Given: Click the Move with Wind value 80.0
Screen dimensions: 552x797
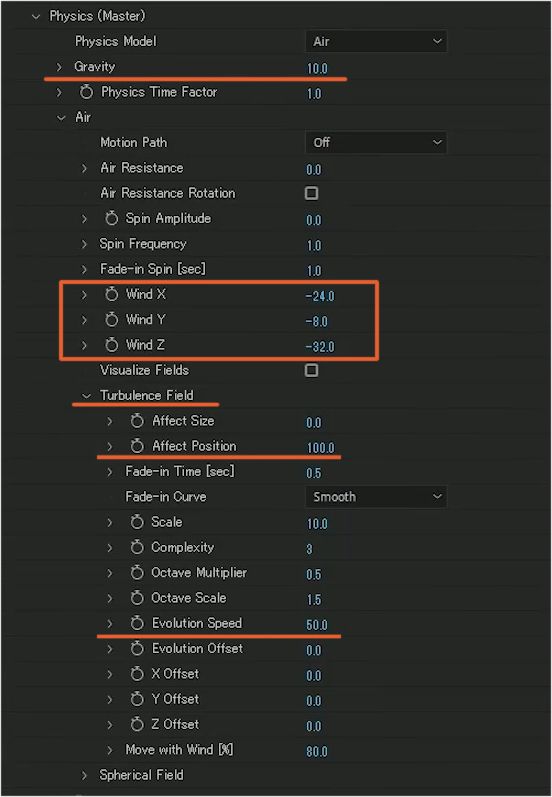Looking at the screenshot, I should (317, 751).
